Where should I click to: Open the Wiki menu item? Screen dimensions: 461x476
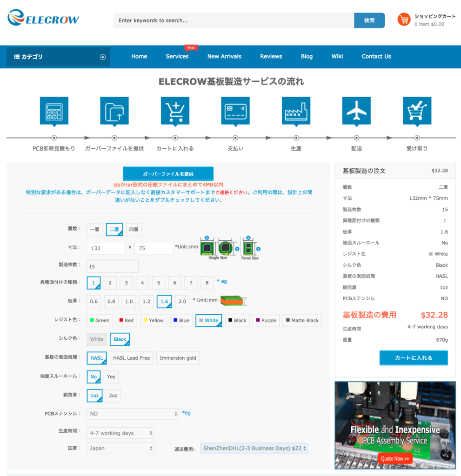pos(337,56)
